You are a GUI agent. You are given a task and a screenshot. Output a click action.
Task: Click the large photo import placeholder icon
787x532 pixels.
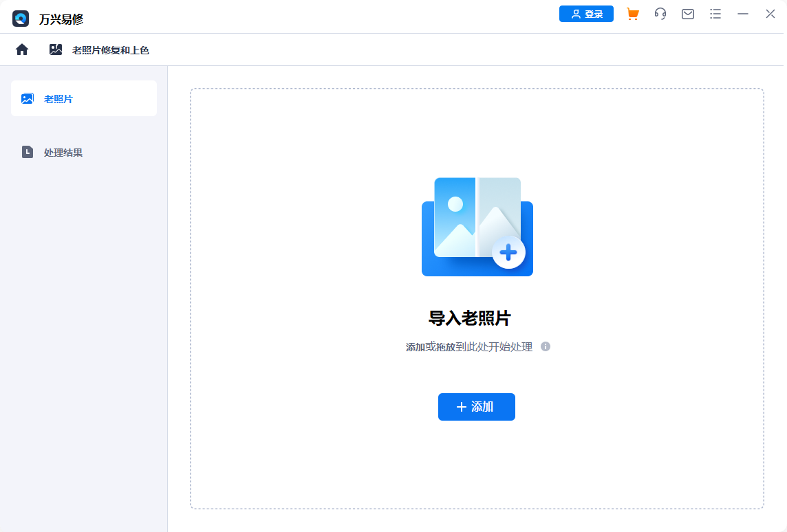point(477,227)
